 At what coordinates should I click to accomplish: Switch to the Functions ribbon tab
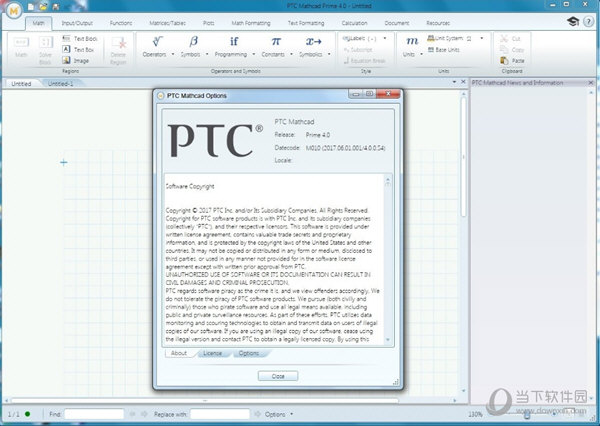click(x=121, y=23)
